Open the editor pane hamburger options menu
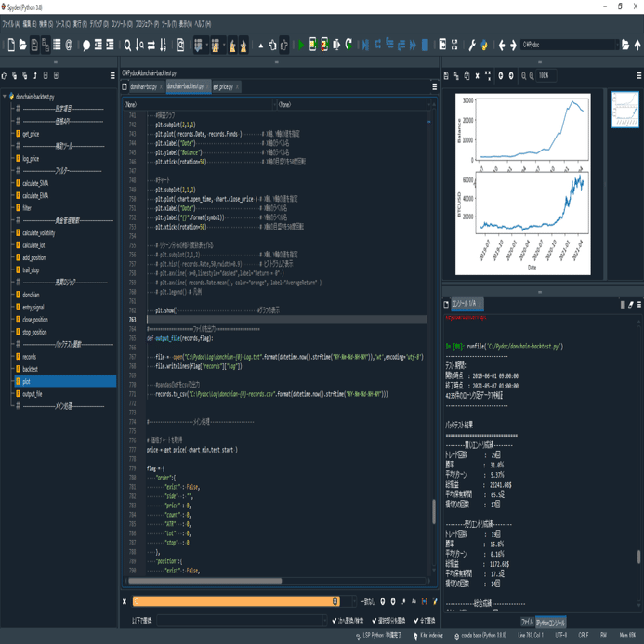 [434, 86]
